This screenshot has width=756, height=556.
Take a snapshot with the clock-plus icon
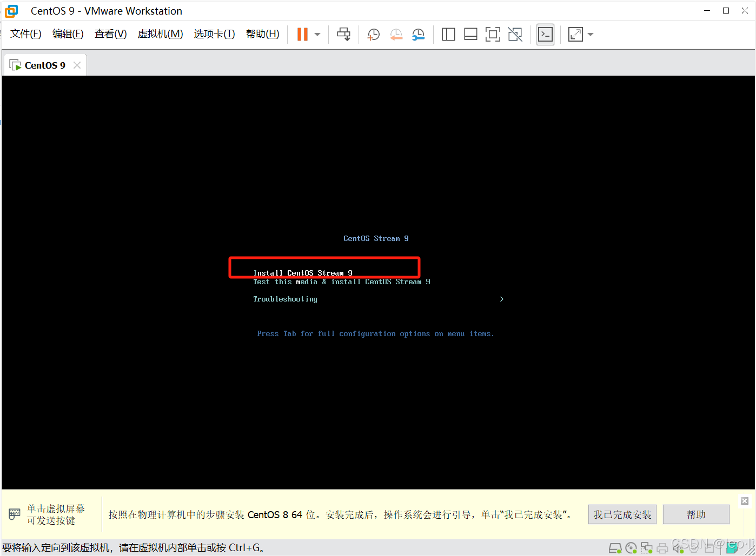(373, 35)
